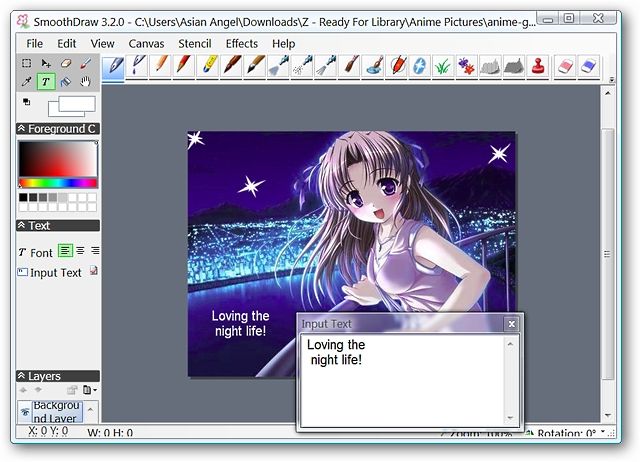Select the brown bristle brush

(349, 67)
